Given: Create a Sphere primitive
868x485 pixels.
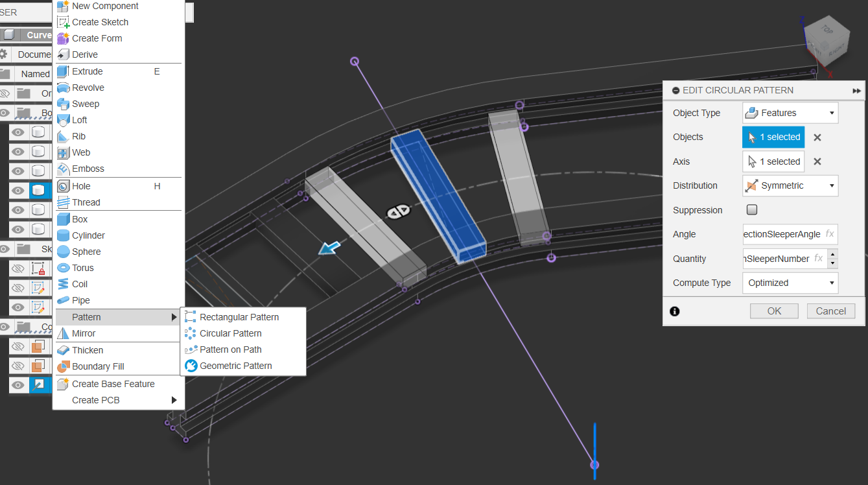Looking at the screenshot, I should [86, 252].
